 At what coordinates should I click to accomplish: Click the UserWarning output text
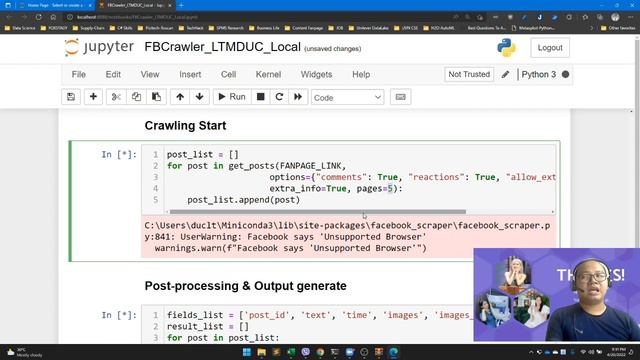tap(347, 237)
